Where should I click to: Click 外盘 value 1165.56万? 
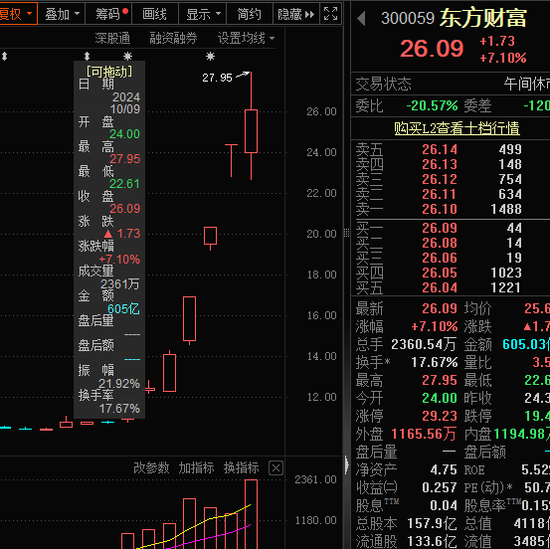[x=424, y=434]
